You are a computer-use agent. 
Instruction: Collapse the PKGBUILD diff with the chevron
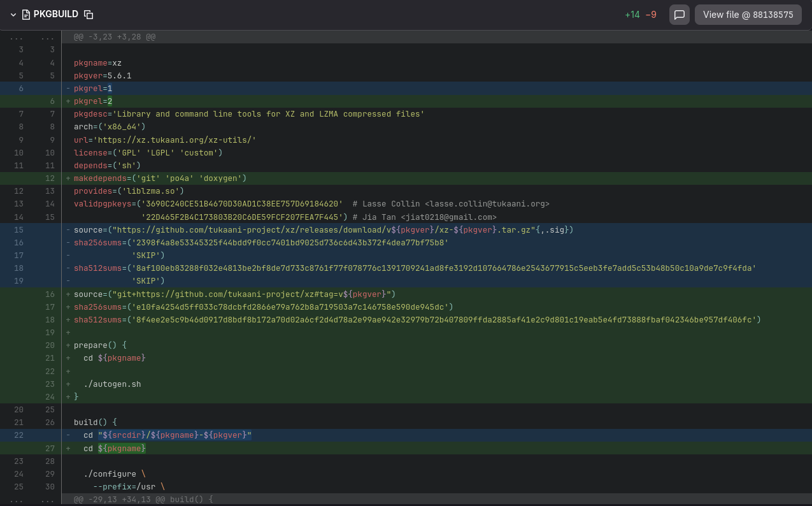pos(12,14)
